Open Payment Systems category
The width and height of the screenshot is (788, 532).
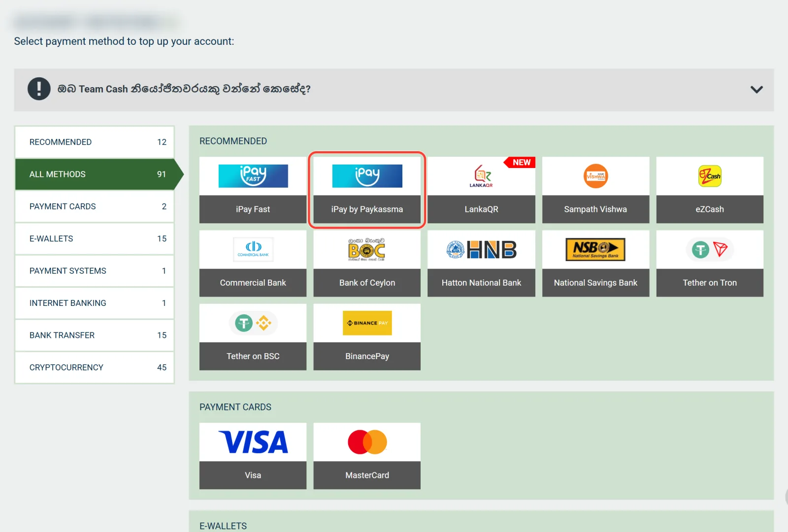pyautogui.click(x=95, y=271)
